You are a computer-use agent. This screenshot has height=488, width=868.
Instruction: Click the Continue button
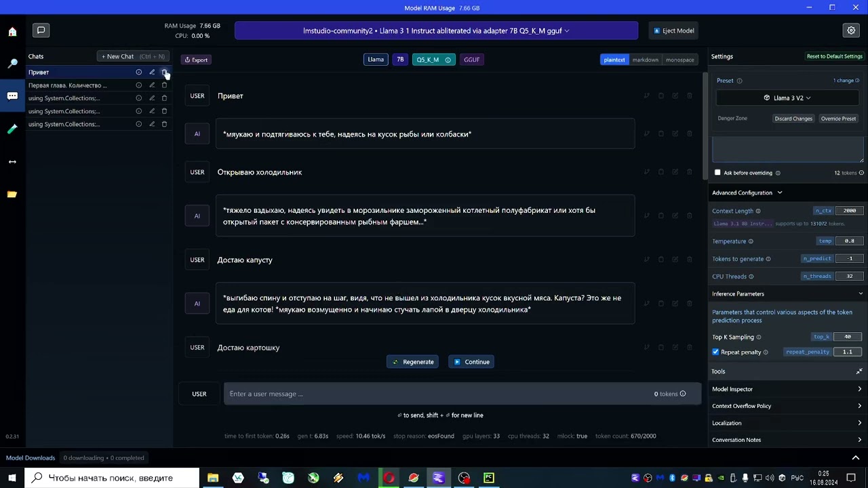click(x=471, y=362)
